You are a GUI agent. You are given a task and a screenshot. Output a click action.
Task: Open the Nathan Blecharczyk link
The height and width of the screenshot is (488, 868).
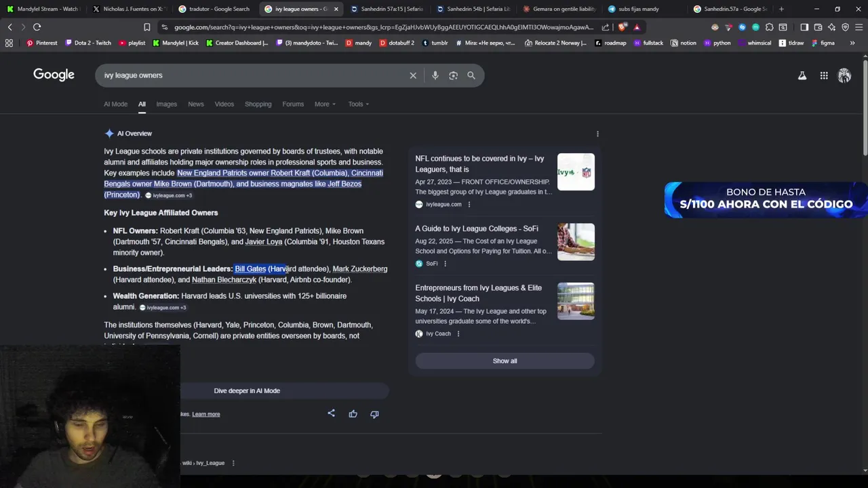pyautogui.click(x=224, y=280)
